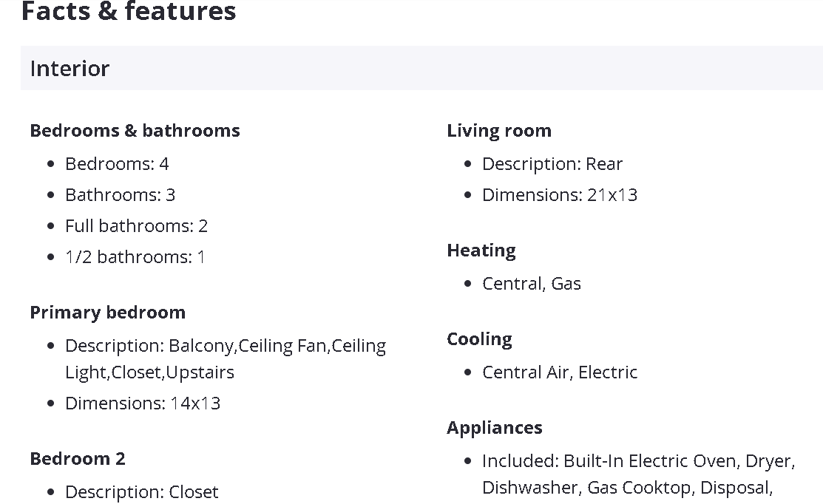
Task: Click the 1/2 bathrooms: 1 entry
Action: click(x=135, y=257)
